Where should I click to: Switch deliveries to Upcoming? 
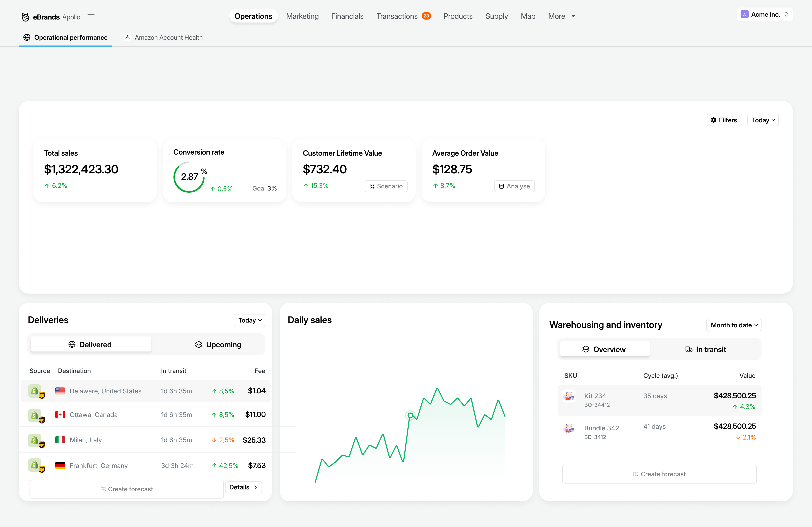[218, 344]
